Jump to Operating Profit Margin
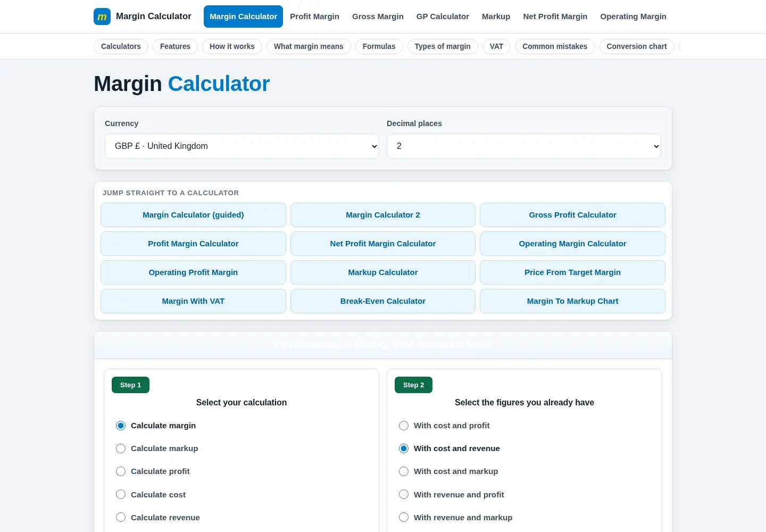766x532 pixels. pos(193,272)
